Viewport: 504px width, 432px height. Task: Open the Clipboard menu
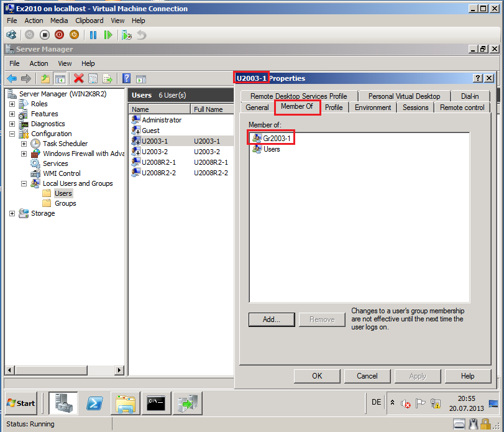pyautogui.click(x=89, y=21)
